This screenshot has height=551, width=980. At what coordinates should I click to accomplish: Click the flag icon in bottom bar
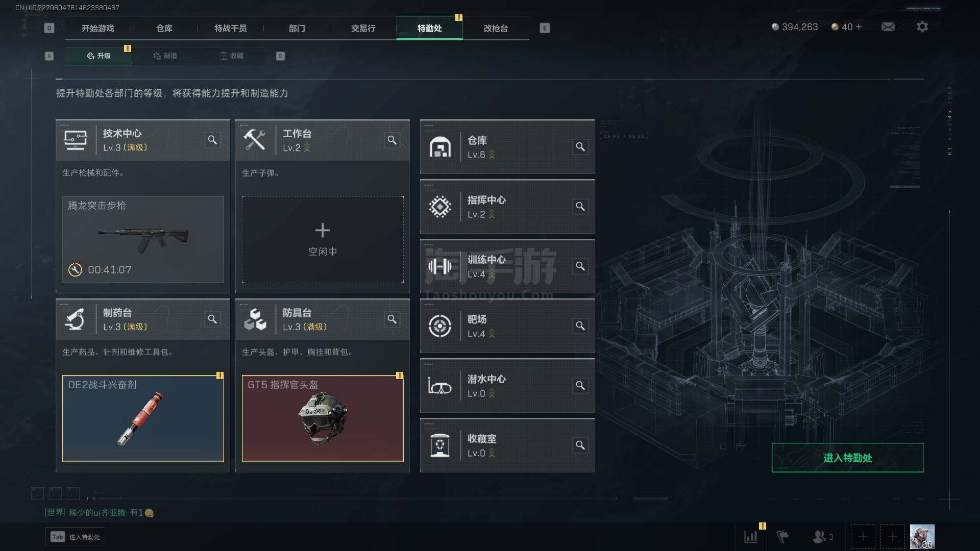[782, 537]
